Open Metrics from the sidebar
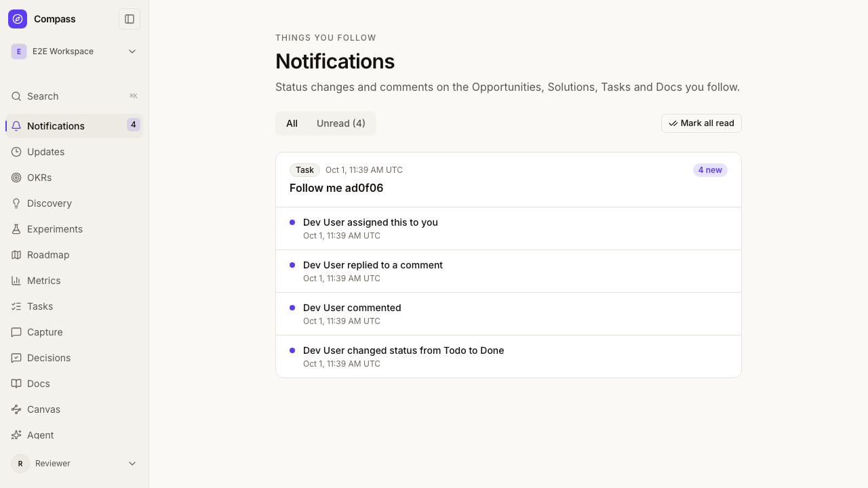868x488 pixels. pos(75,281)
